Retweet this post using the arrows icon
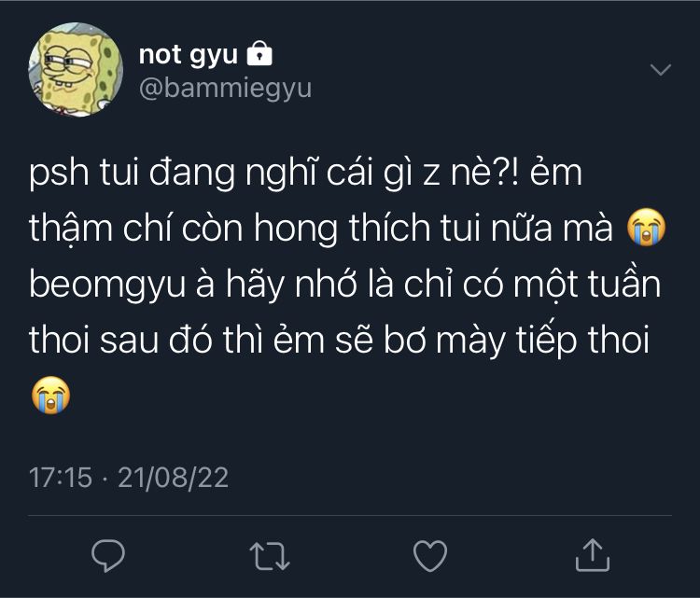 [270, 557]
